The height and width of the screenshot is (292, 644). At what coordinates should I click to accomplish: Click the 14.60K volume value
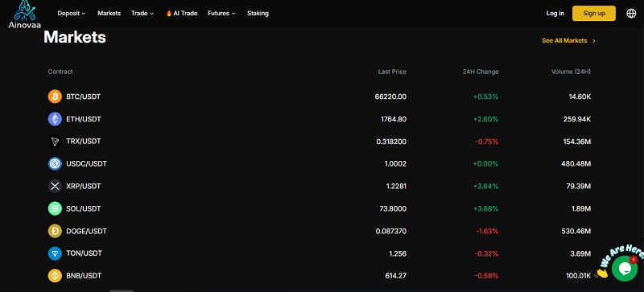click(x=580, y=97)
